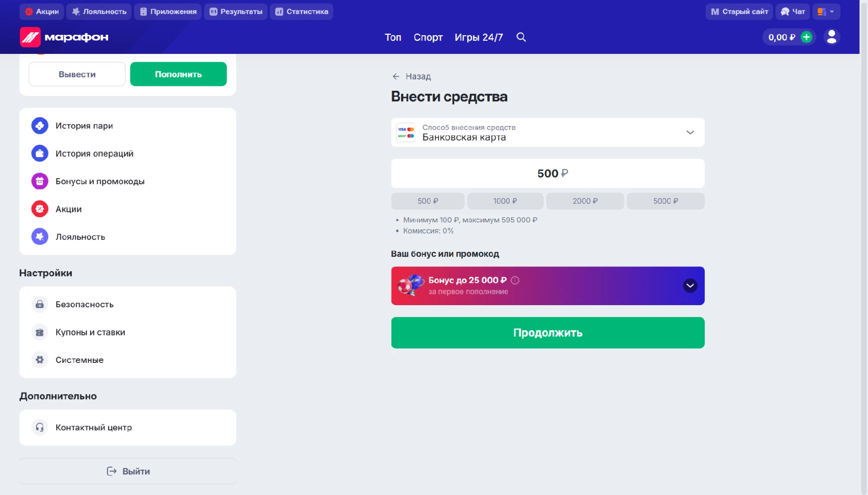Expand the deposit method dropdown chevron

tap(690, 132)
